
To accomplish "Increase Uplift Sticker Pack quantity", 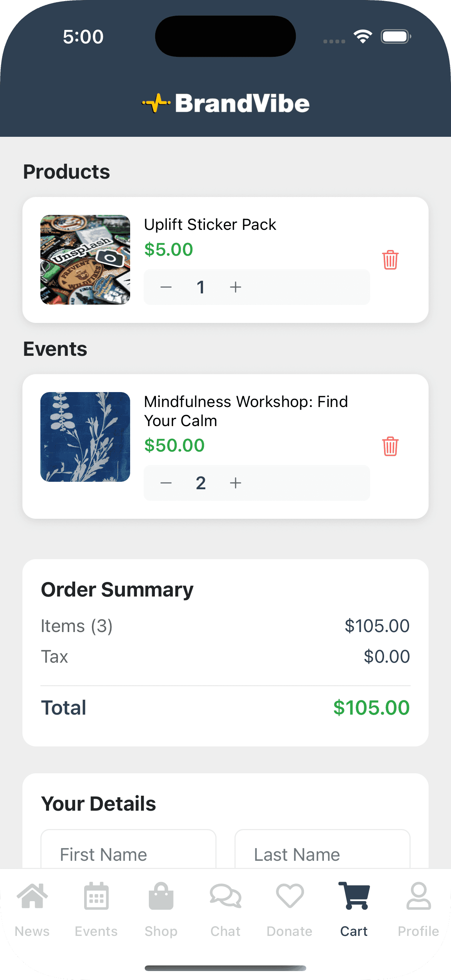I will click(236, 287).
